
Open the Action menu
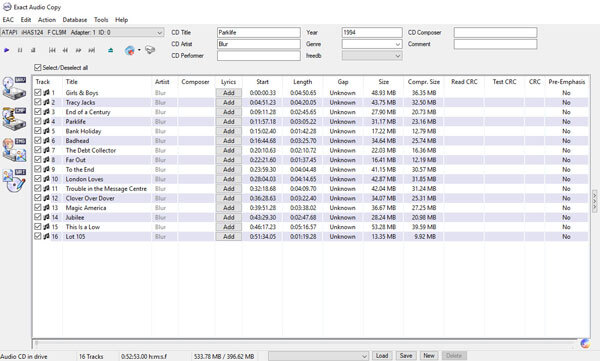pyautogui.click(x=47, y=20)
